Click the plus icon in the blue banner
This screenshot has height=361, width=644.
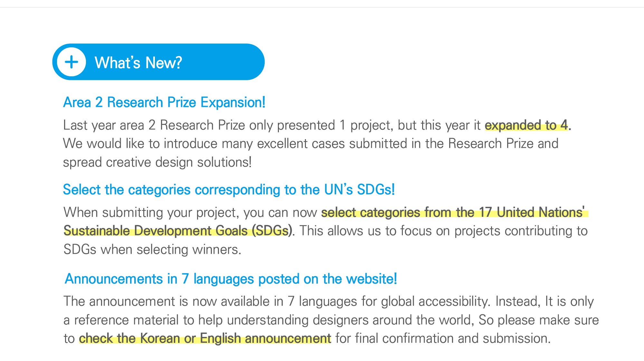(71, 62)
